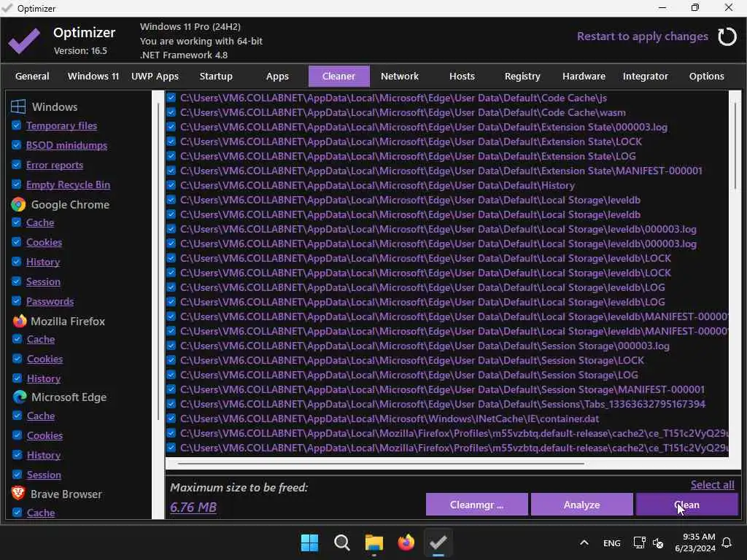The height and width of the screenshot is (560, 747).
Task: Click the 6.76 MB size link
Action: click(x=193, y=507)
